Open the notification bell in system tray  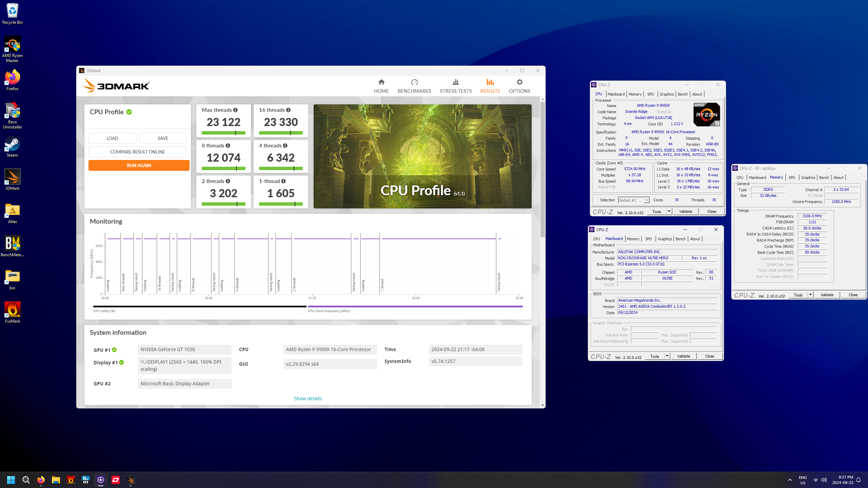click(x=859, y=480)
